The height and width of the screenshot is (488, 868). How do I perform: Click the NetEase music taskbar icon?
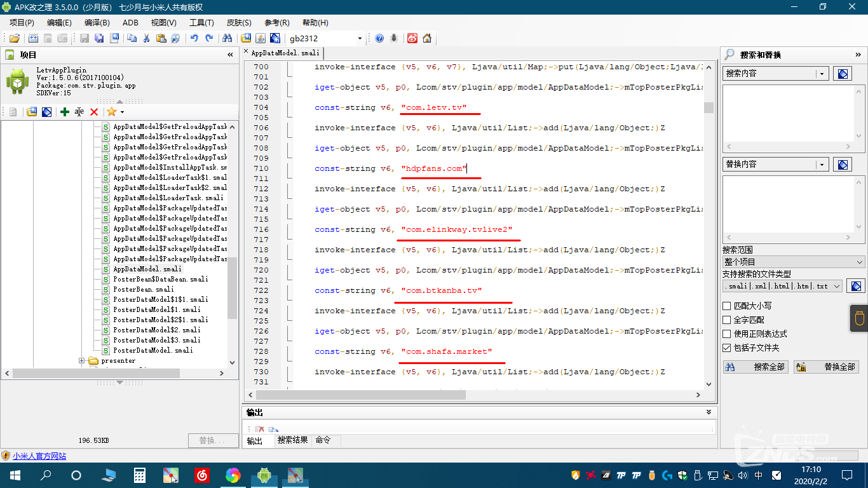pos(202,475)
